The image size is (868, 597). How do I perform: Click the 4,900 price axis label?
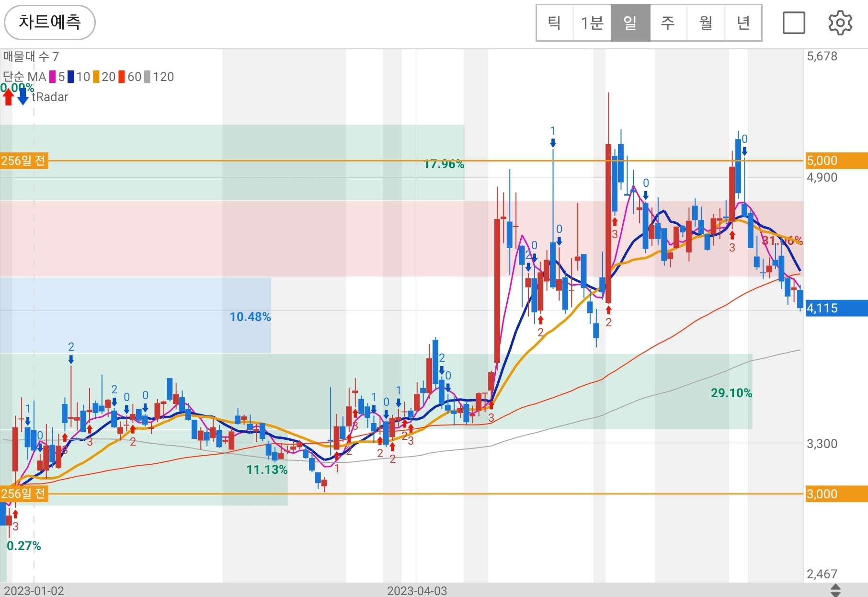(822, 177)
